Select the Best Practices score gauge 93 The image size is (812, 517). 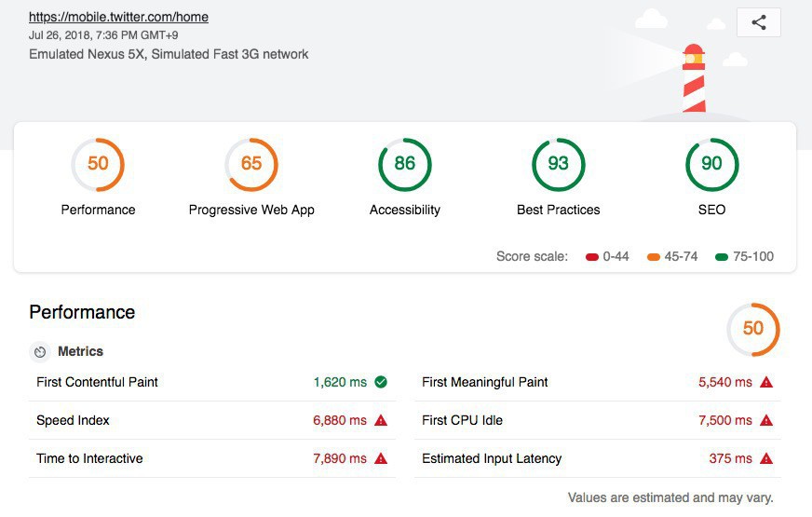[558, 165]
